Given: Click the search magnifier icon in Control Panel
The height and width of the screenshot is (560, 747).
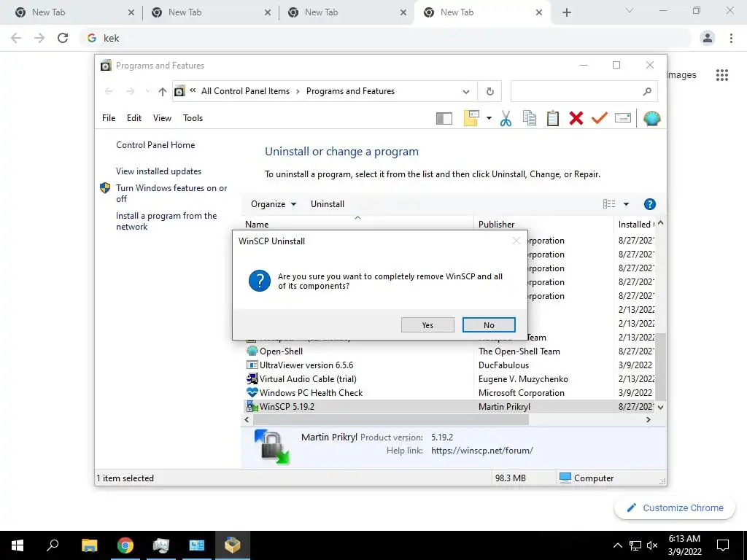Looking at the screenshot, I should pos(647,91).
